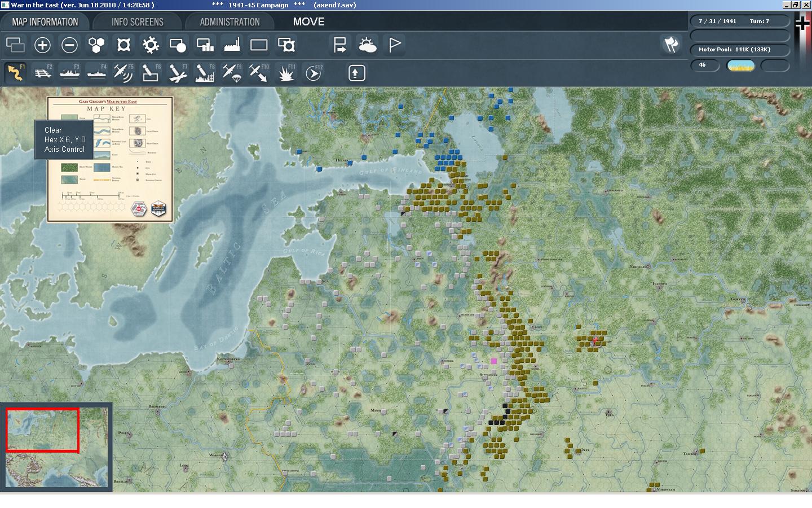Zoom in with the plus icon

tap(42, 45)
